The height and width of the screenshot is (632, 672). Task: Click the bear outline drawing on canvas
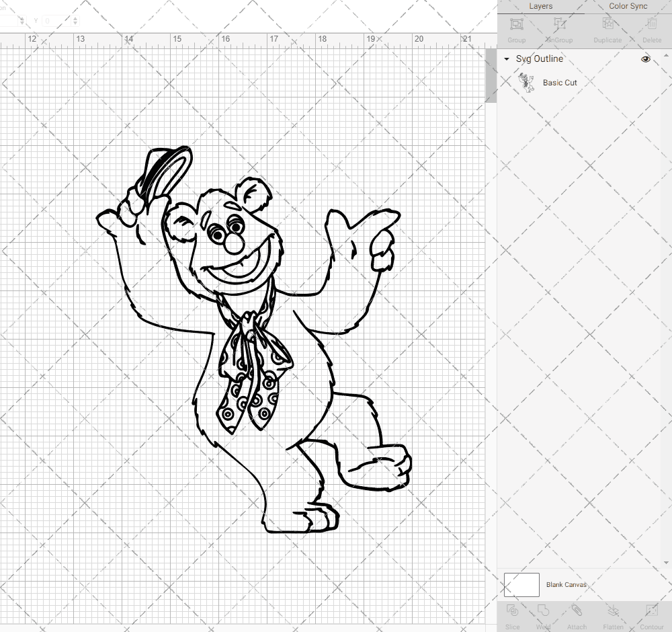tap(254, 340)
